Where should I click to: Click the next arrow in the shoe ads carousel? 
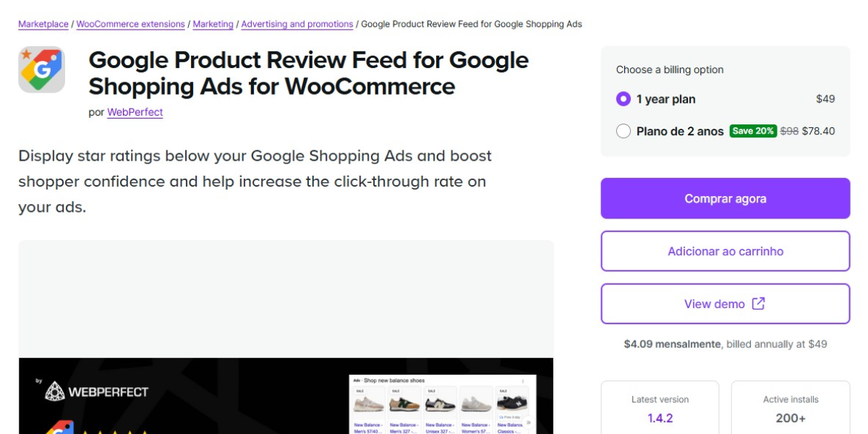click(x=528, y=422)
